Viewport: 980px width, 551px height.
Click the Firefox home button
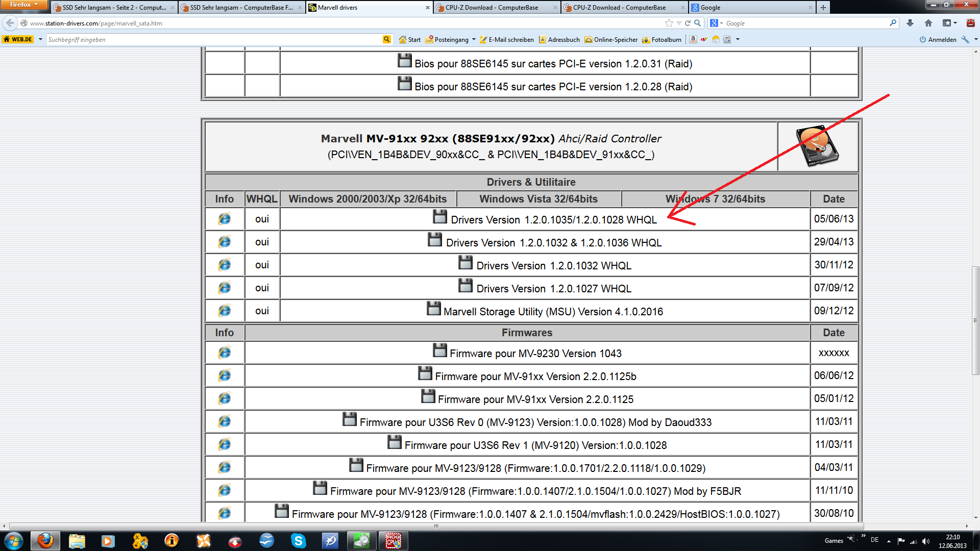click(928, 23)
